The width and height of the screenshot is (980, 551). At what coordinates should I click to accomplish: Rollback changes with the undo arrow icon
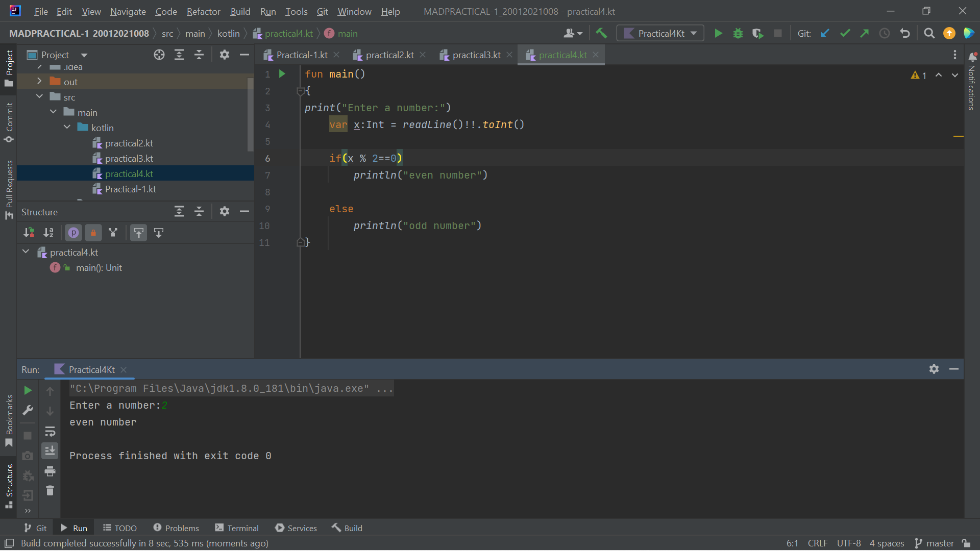click(x=905, y=34)
